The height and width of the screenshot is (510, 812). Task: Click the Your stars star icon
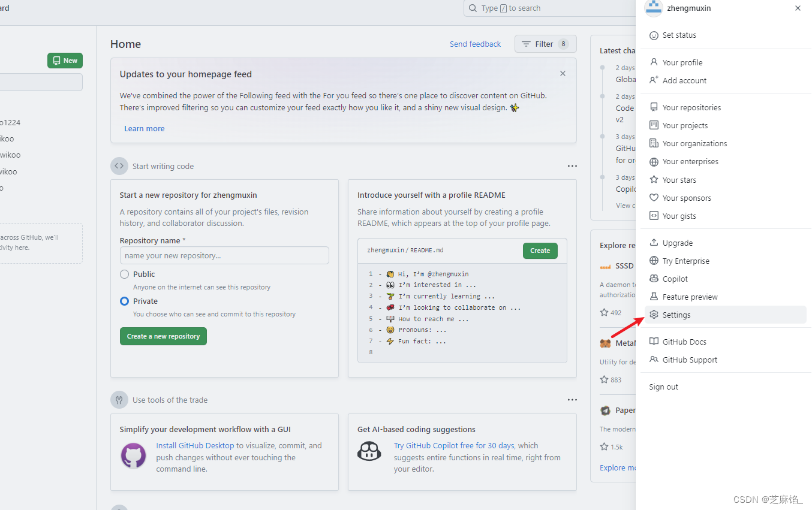[x=654, y=179]
